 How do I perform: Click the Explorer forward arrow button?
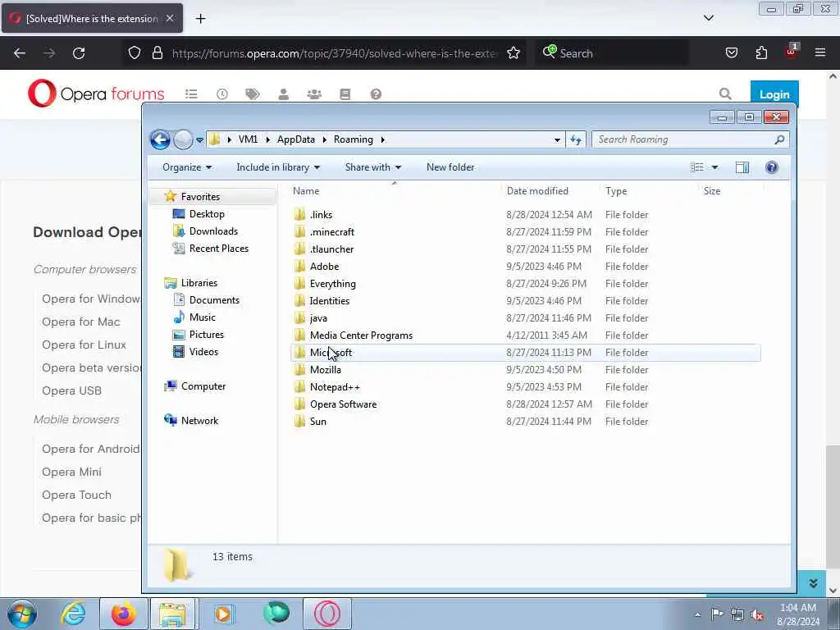(183, 139)
